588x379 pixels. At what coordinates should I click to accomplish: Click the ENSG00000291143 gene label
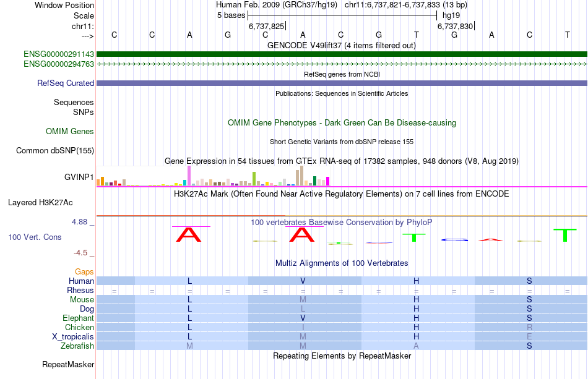59,54
